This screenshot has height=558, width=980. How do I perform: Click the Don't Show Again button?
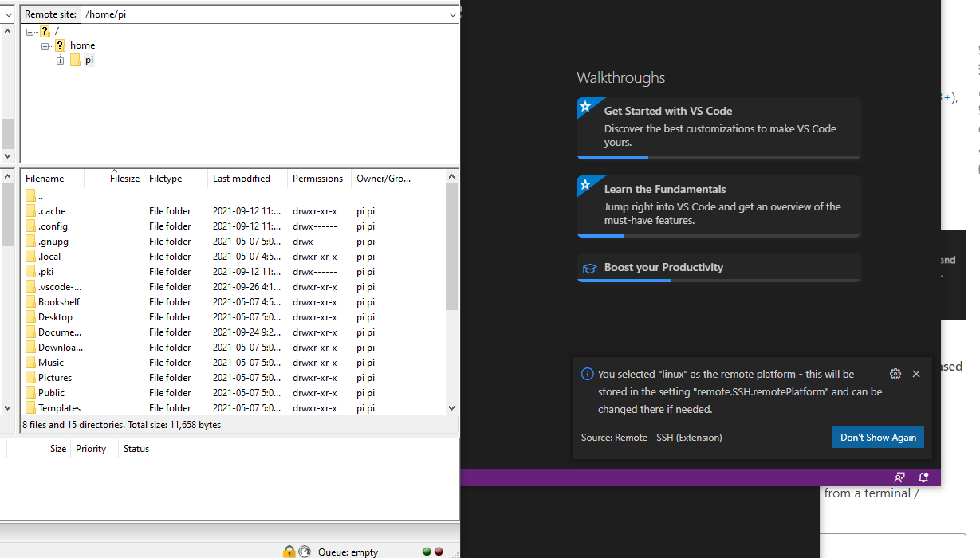click(878, 437)
